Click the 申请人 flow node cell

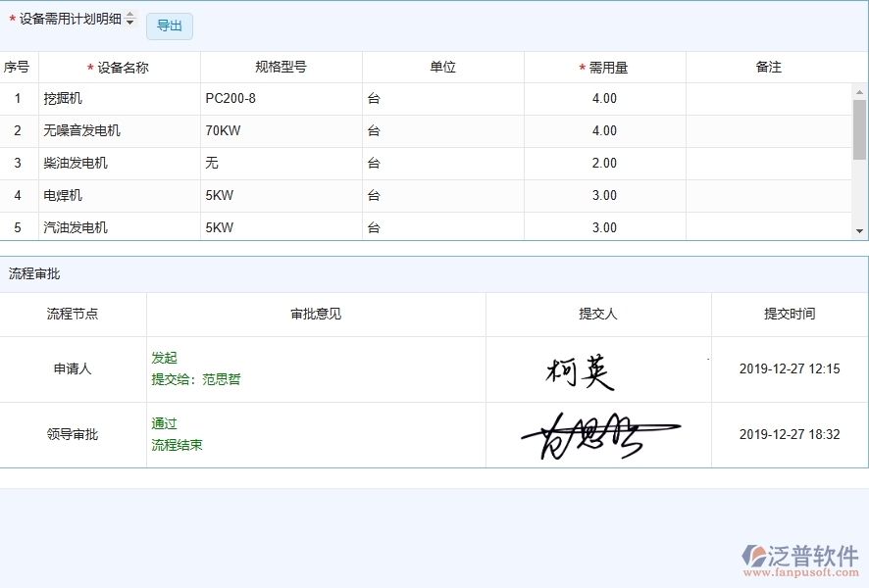[73, 368]
